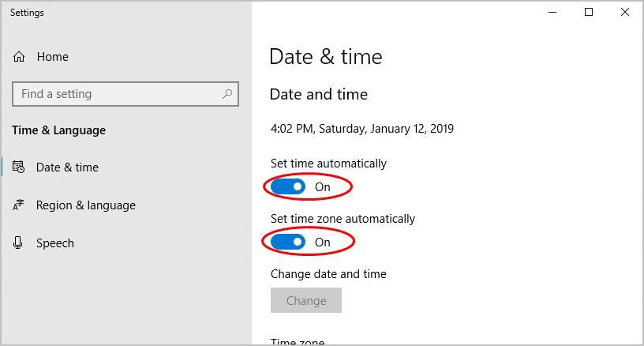Image resolution: width=644 pixels, height=346 pixels.
Task: Close the Settings window
Action: pos(625,13)
